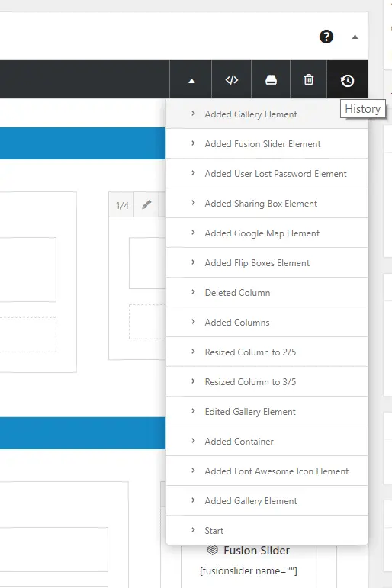
Task: Select the Start history entry
Action: [267, 530]
